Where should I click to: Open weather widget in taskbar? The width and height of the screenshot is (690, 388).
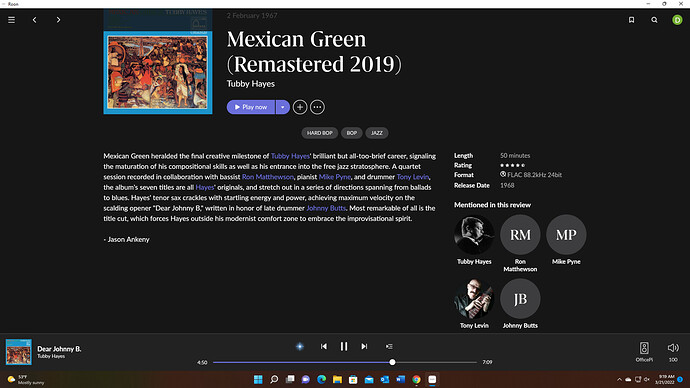[x=26, y=380]
